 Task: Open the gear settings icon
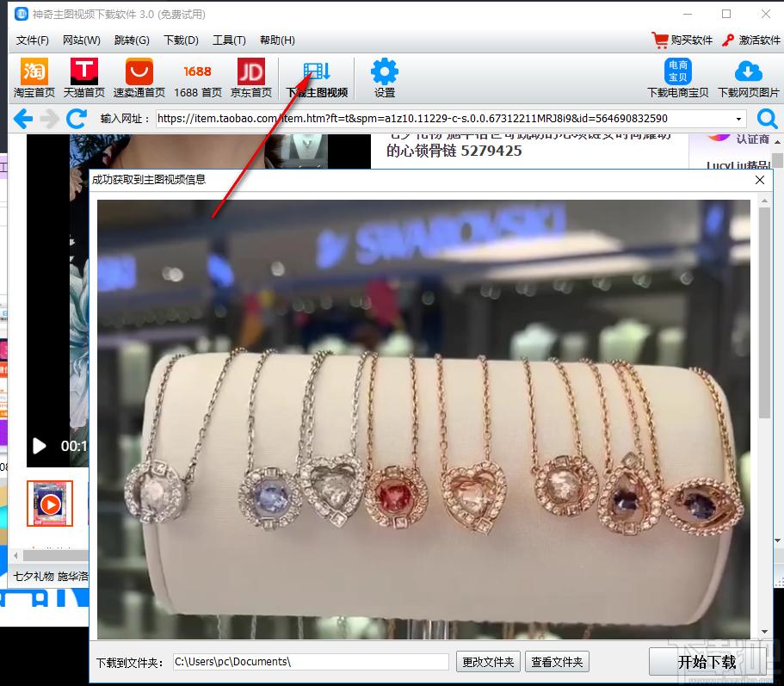coord(384,71)
